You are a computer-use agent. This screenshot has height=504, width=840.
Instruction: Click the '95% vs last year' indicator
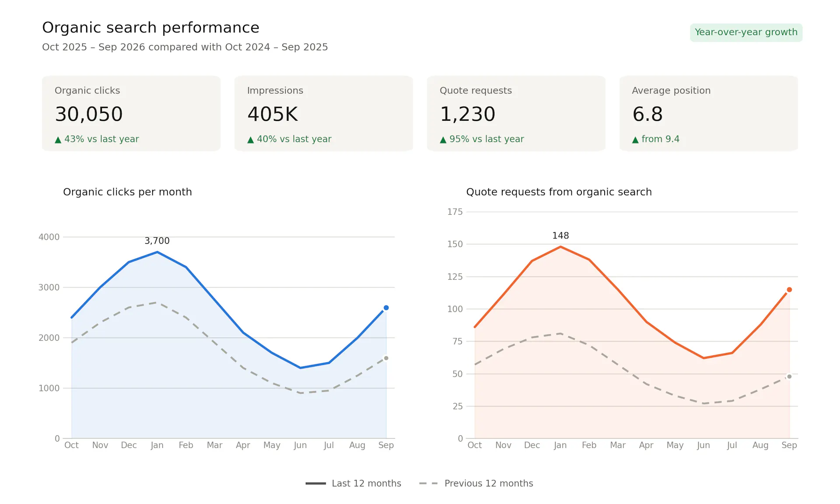(482, 139)
